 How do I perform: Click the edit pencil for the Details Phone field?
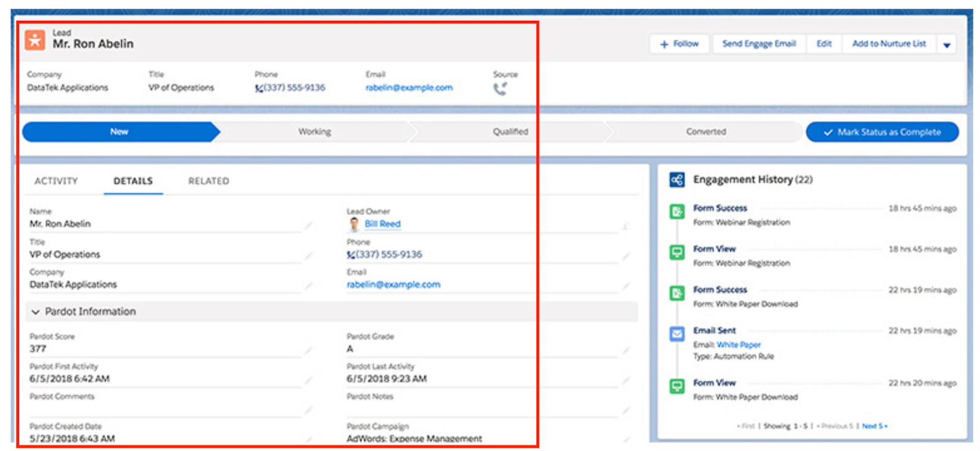(x=626, y=256)
